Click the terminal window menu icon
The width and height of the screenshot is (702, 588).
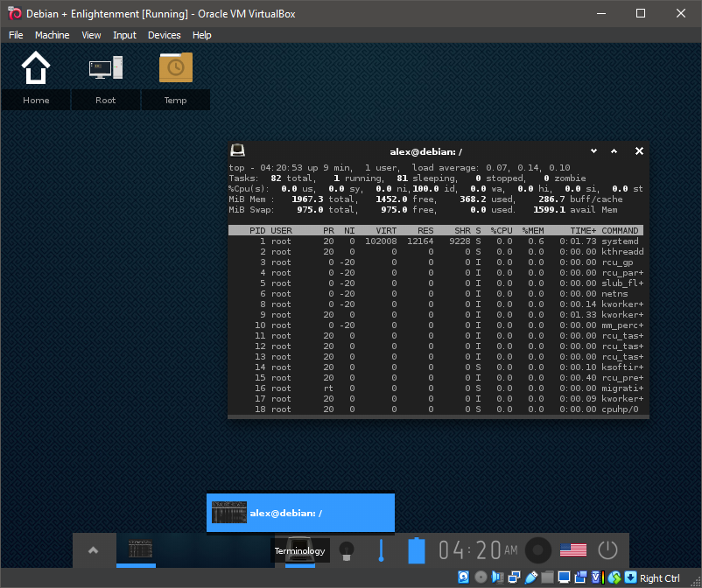coord(237,150)
